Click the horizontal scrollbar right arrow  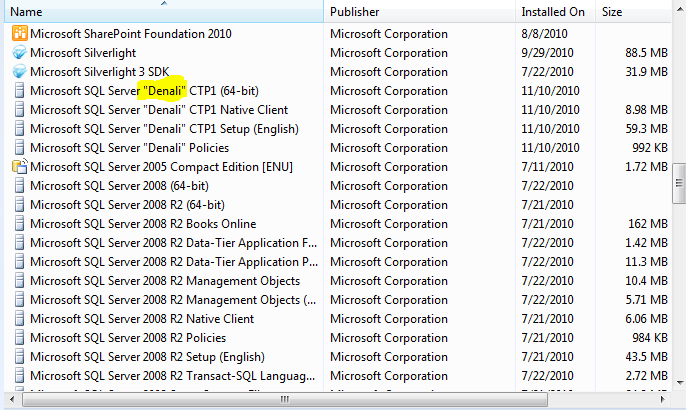662,399
